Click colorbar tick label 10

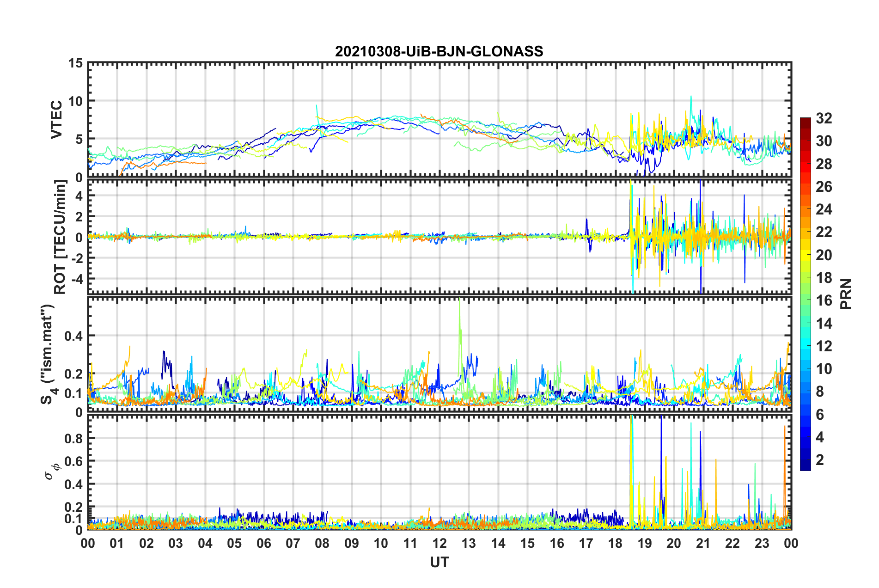tap(824, 369)
